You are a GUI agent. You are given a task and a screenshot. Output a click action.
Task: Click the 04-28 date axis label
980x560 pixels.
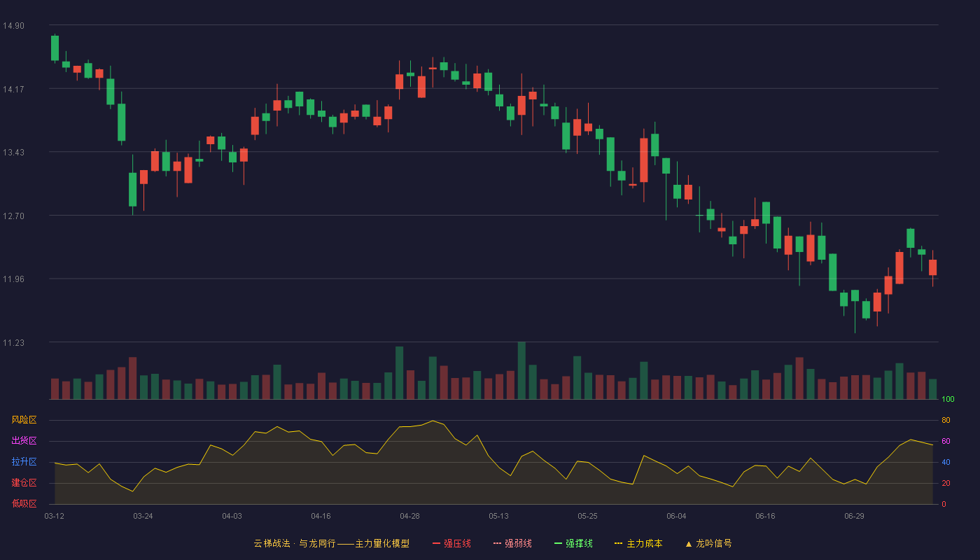(409, 516)
